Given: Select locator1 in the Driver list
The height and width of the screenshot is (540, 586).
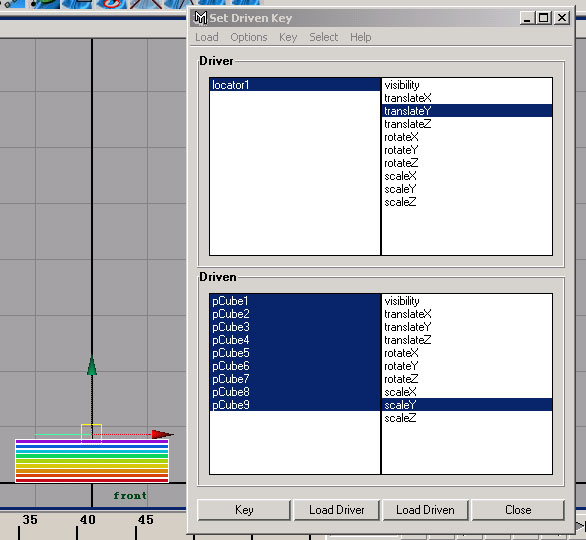Looking at the screenshot, I should tap(295, 85).
